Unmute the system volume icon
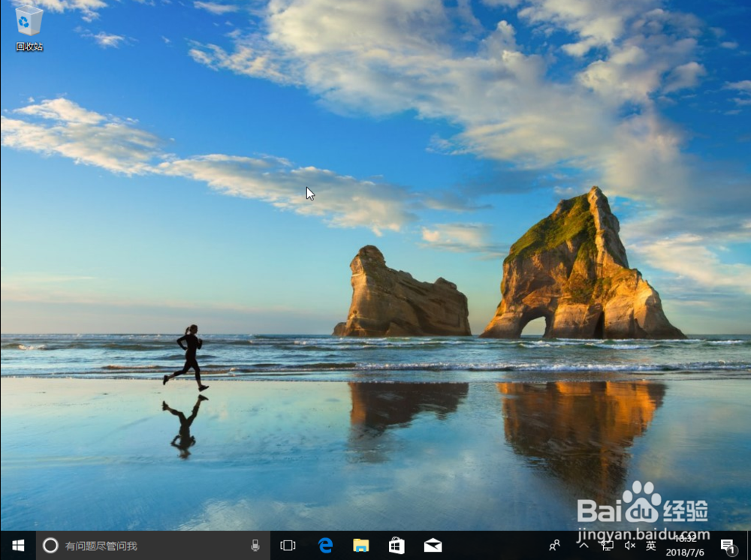The image size is (751, 560). 629,546
